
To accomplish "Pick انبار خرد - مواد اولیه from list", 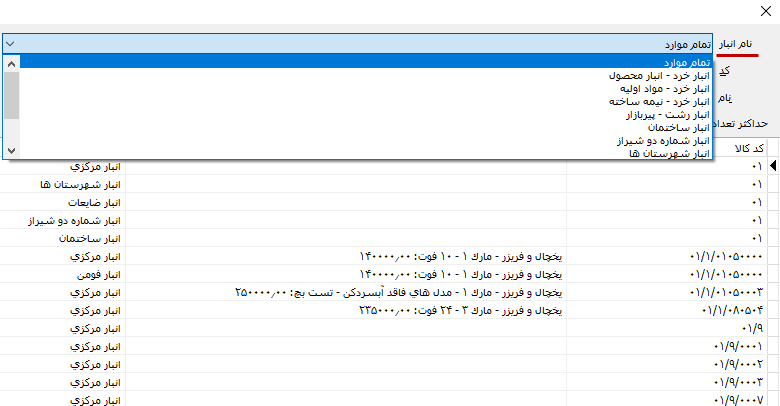I will pyautogui.click(x=661, y=88).
